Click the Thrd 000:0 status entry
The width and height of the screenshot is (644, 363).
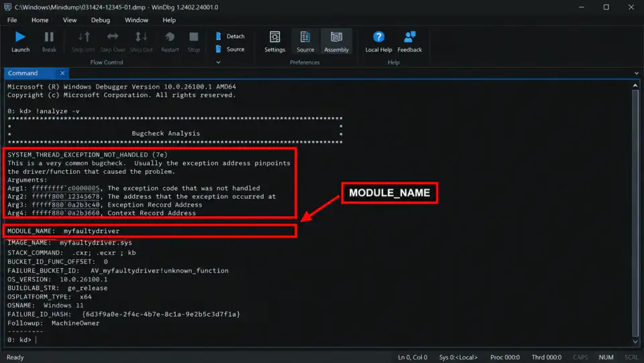547,357
